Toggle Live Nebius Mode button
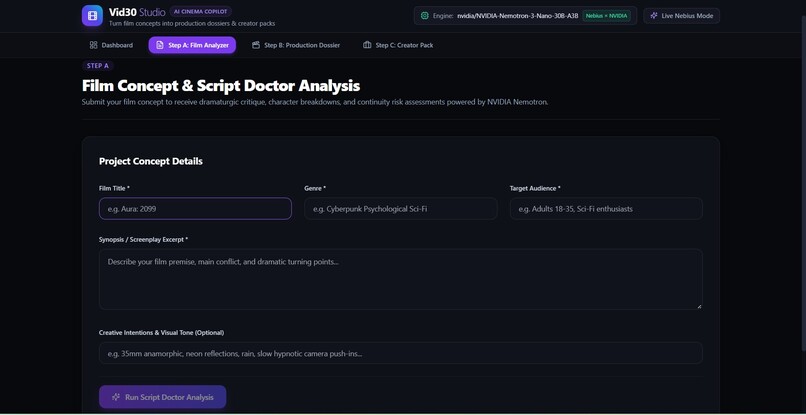Viewport: 806px width, 415px height. (x=681, y=16)
